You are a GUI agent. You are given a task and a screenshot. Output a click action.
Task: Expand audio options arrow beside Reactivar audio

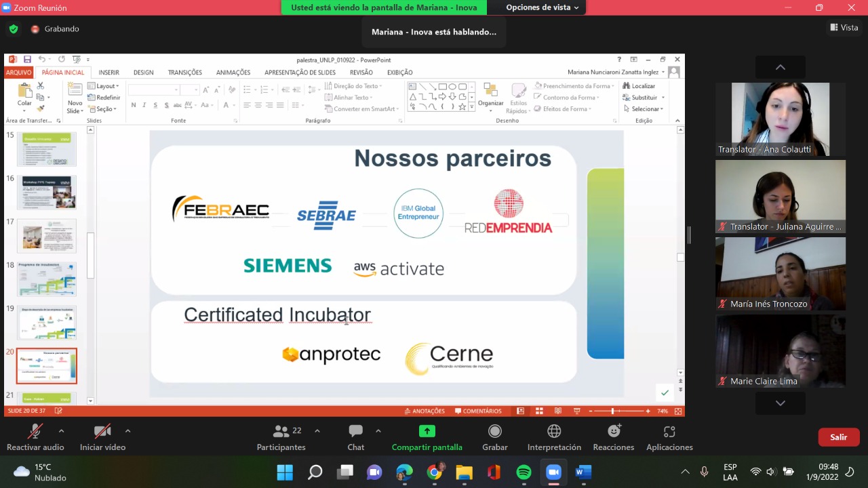tap(61, 431)
